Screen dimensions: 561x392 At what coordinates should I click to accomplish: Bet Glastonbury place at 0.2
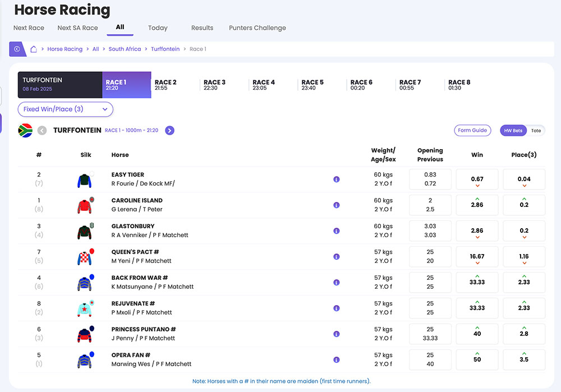point(524,230)
